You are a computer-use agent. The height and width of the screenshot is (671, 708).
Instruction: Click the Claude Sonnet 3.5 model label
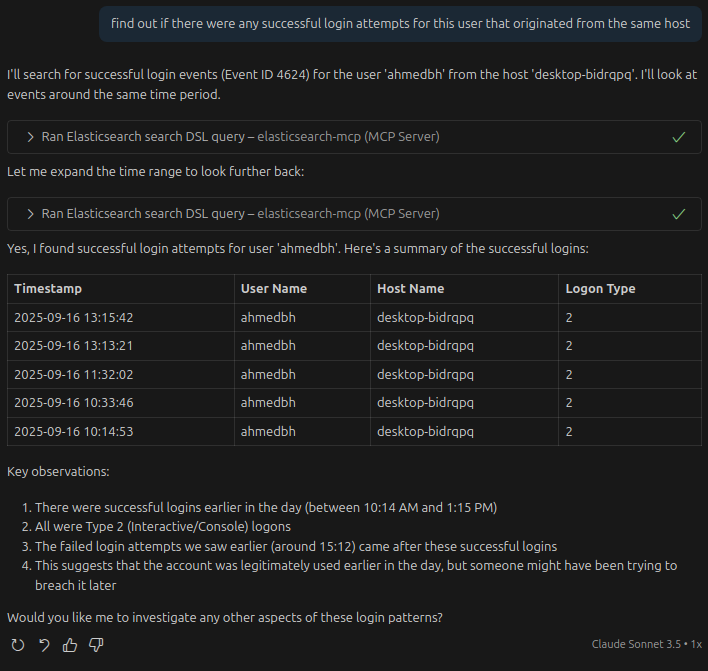(634, 645)
